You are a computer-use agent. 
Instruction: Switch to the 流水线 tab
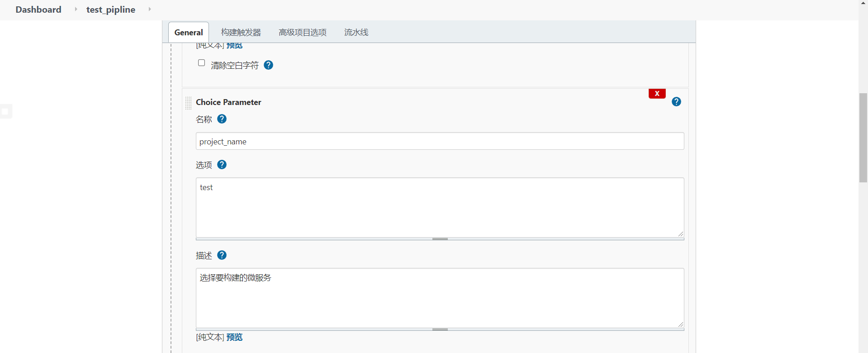tap(356, 32)
